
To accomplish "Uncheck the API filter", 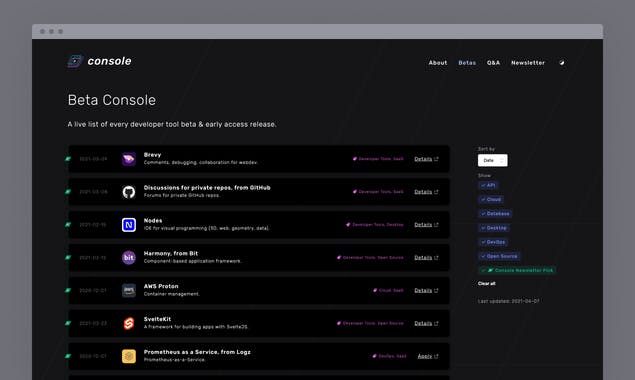I will pyautogui.click(x=488, y=185).
